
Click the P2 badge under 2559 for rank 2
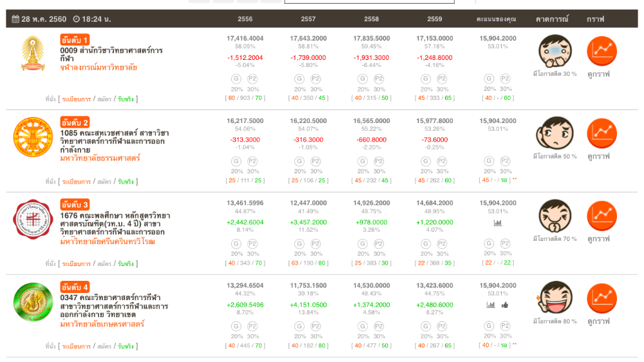(x=442, y=161)
